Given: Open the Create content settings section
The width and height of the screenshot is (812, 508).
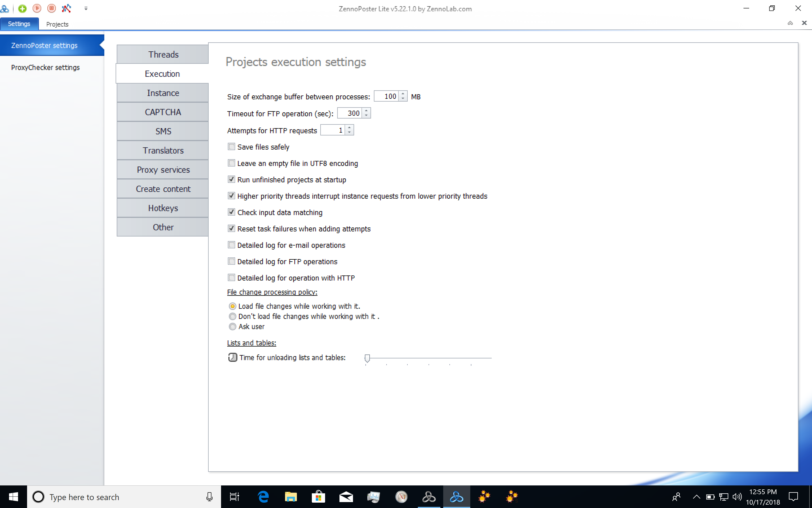Looking at the screenshot, I should point(163,189).
